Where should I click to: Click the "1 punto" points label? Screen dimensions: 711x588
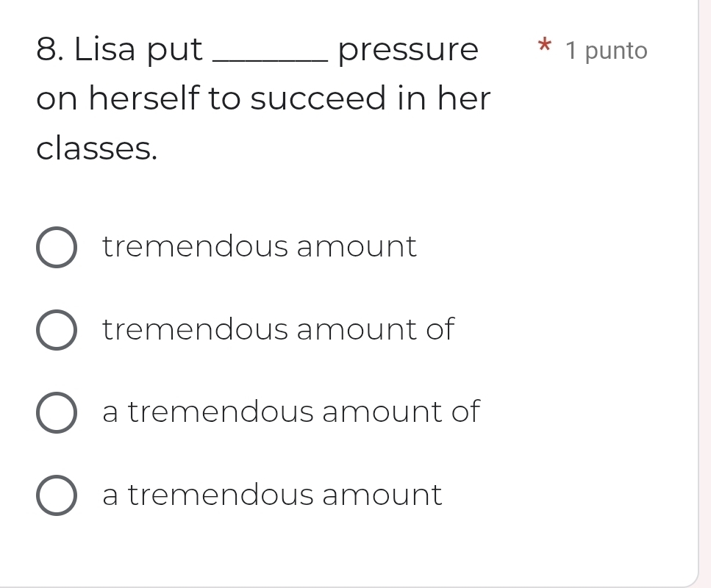[x=607, y=51]
